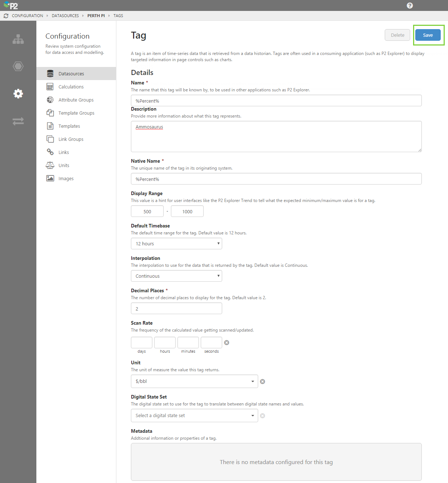Clear the selected $/bbl unit
This screenshot has width=448, height=483.
click(x=263, y=381)
